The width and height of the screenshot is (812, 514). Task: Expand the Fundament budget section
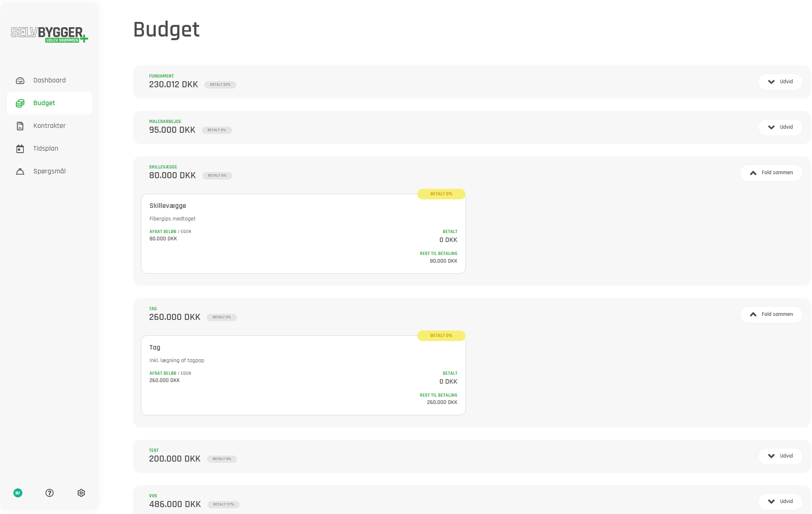tap(780, 82)
